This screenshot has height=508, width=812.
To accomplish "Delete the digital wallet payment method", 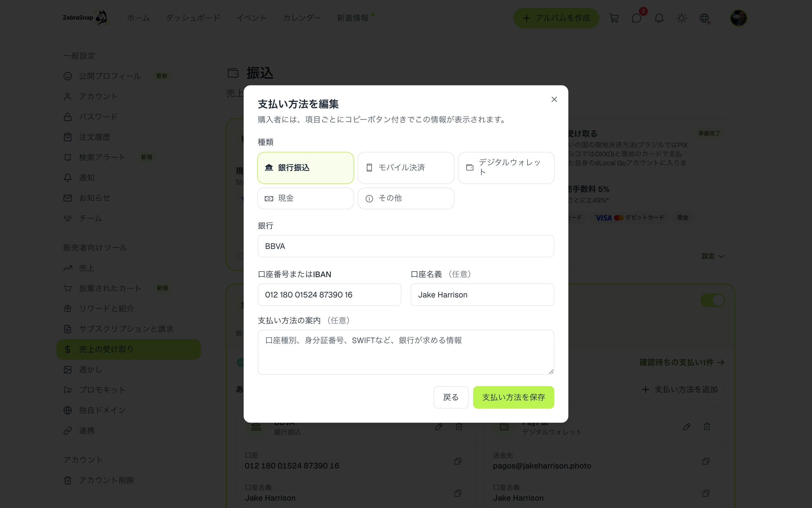I will pos(707,427).
